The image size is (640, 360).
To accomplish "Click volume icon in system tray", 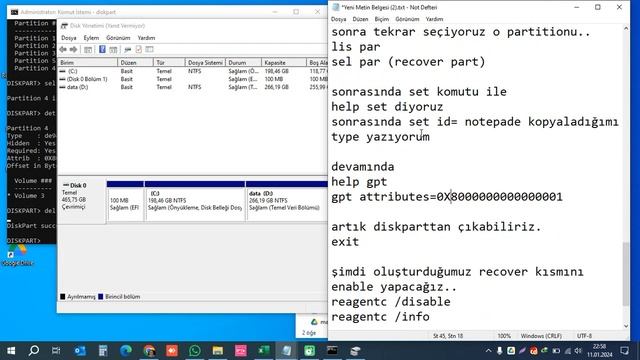I will click(578, 351).
